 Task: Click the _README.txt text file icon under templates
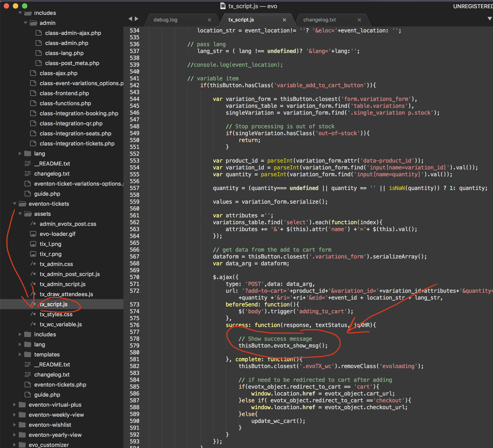pos(28,364)
